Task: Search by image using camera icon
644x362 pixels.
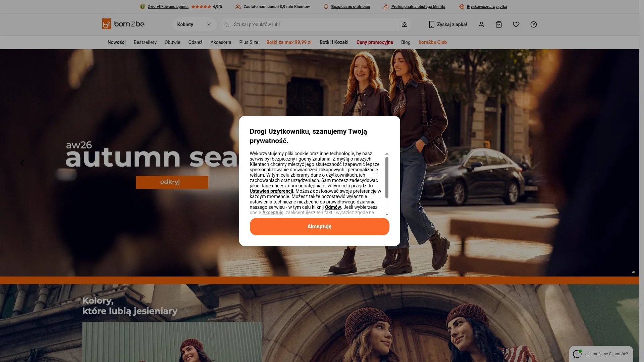Action: (x=404, y=24)
